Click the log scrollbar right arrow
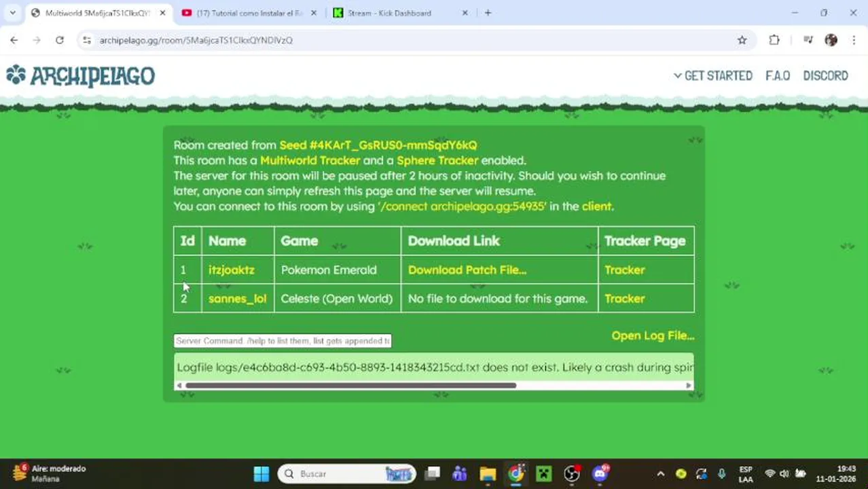Image resolution: width=868 pixels, height=489 pixels. click(x=689, y=385)
